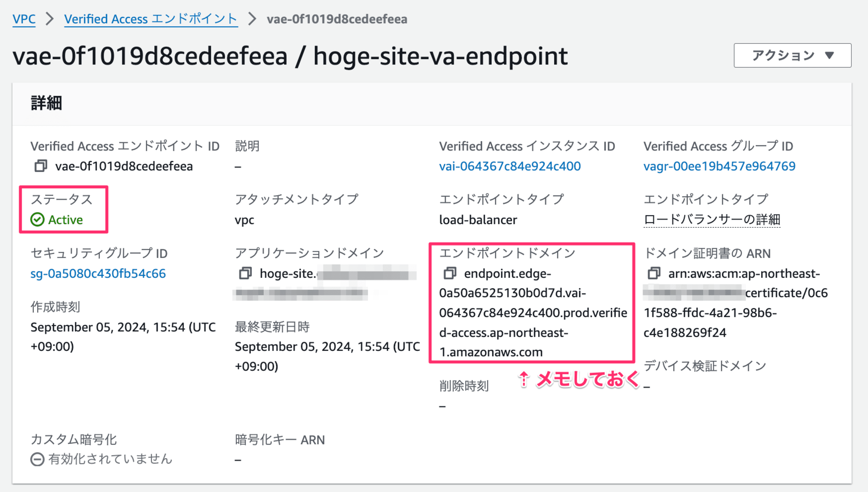Open group vagr-00ee19b457e964769 link
Screen dimensions: 868x492
tap(719, 166)
